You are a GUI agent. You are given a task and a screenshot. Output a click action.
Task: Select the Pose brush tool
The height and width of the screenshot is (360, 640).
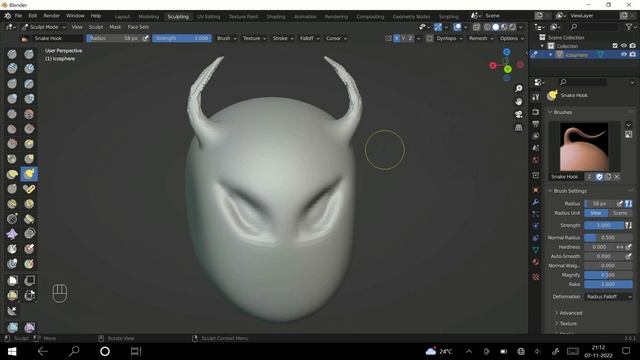[29, 189]
